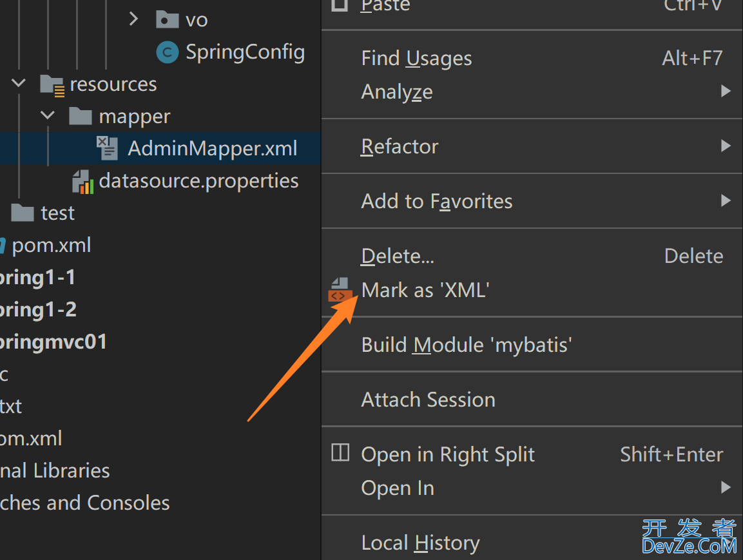Image resolution: width=743 pixels, height=560 pixels.
Task: Select the test folder label
Action: pyautogui.click(x=58, y=213)
